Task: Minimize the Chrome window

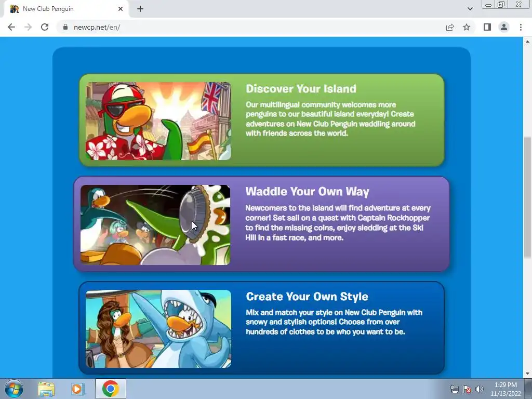Action: pos(488,5)
